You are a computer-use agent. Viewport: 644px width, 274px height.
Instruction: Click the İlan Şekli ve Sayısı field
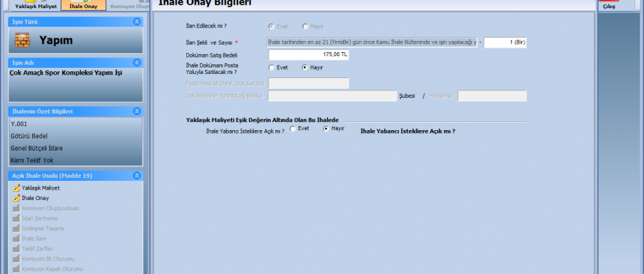(372, 42)
